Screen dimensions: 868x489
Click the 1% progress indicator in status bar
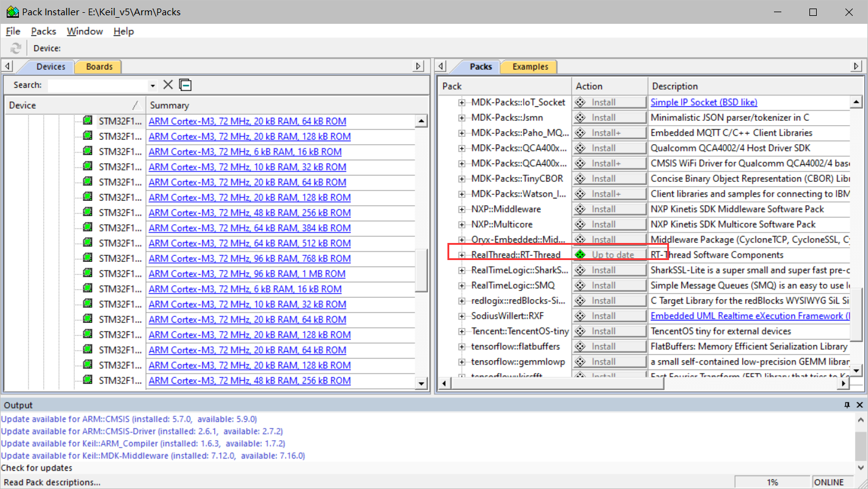click(x=772, y=482)
